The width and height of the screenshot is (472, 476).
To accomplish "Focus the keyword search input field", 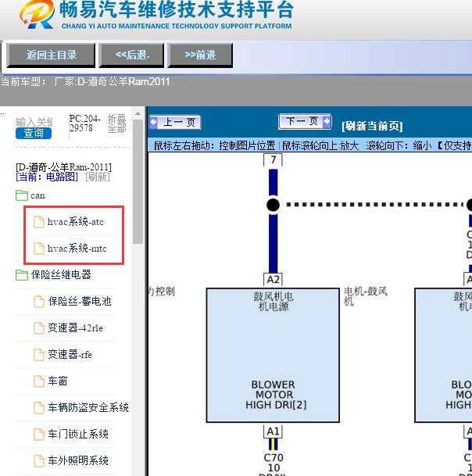I will [34, 122].
